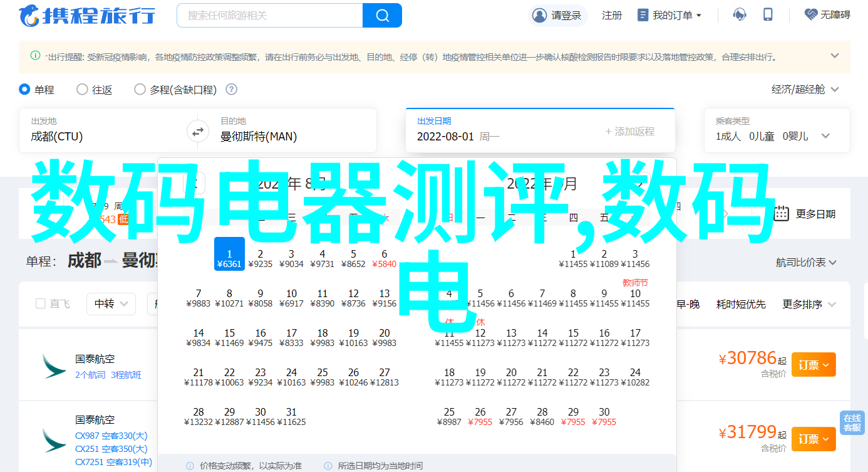Click the info icon beside 价格变动频繁
The width and height of the screenshot is (868, 472).
pos(189,466)
